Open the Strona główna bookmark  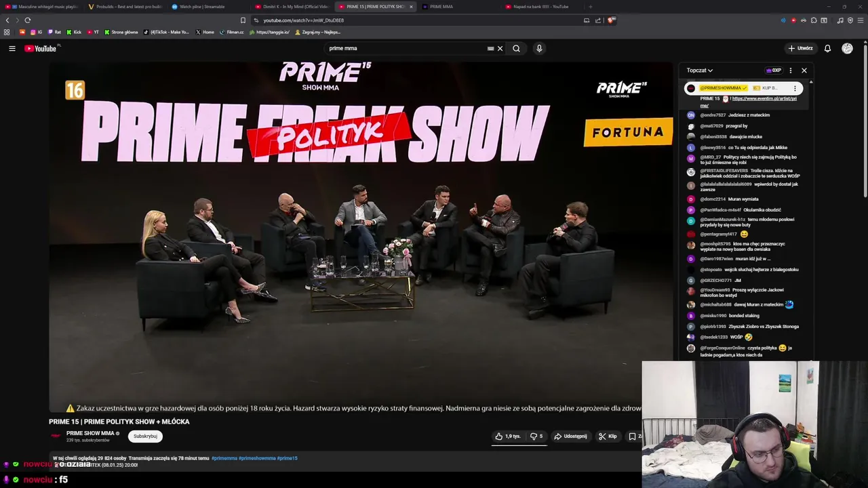pyautogui.click(x=121, y=32)
